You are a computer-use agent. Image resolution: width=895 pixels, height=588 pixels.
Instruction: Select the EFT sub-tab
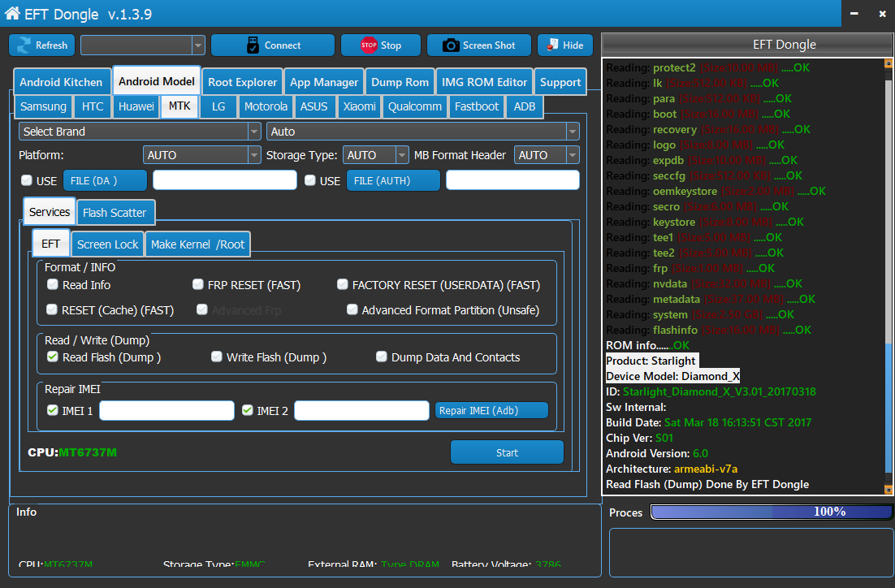pos(51,244)
